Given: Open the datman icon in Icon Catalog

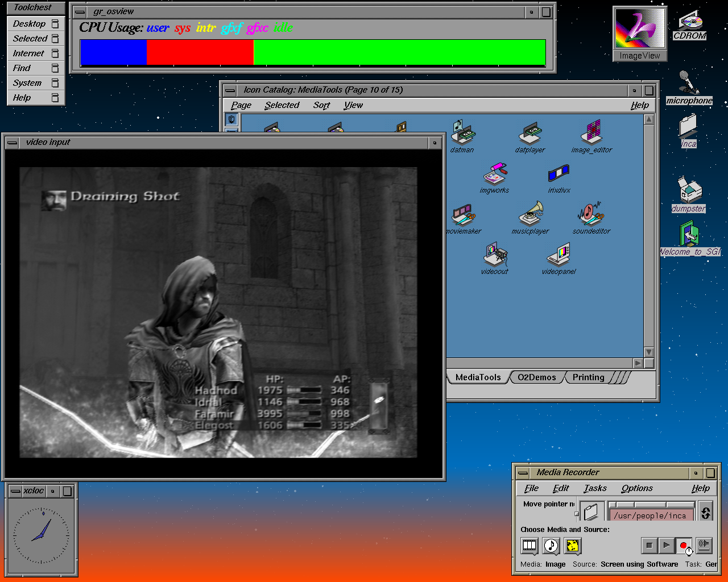Looking at the screenshot, I should [462, 132].
